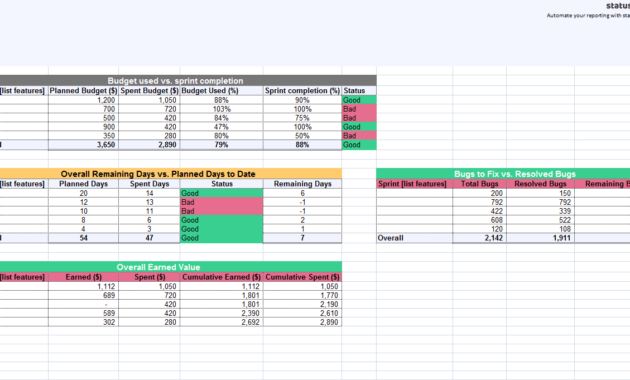Select the cumulative earned cell 2,390
630x380 pixels.
[x=221, y=313]
